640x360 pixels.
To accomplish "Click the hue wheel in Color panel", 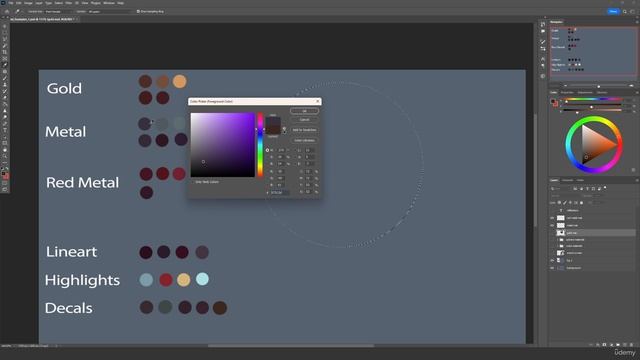I will click(594, 144).
